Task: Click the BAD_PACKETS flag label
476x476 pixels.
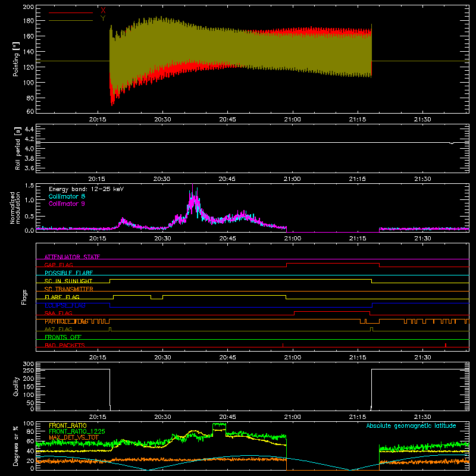Action: pos(65,345)
